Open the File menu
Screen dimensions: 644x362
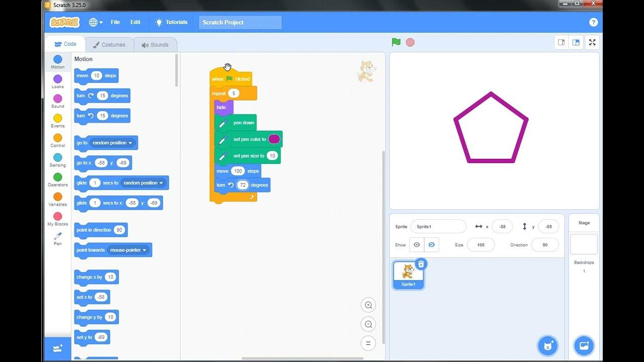[115, 22]
